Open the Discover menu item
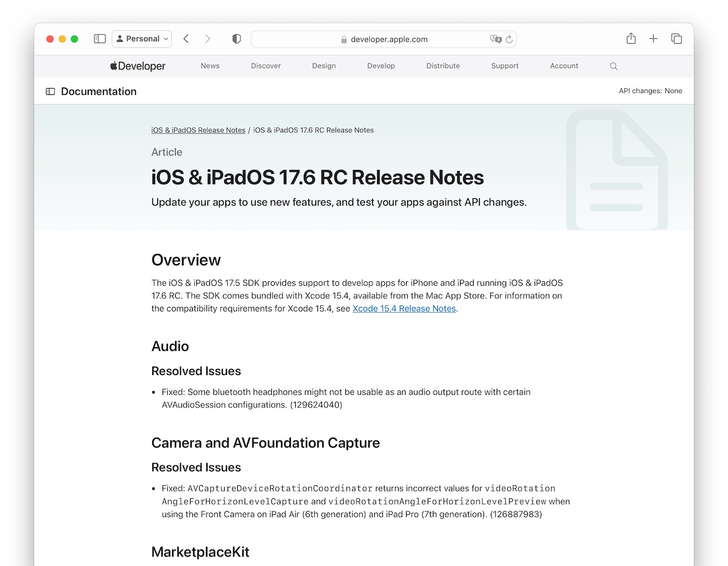 pos(266,66)
